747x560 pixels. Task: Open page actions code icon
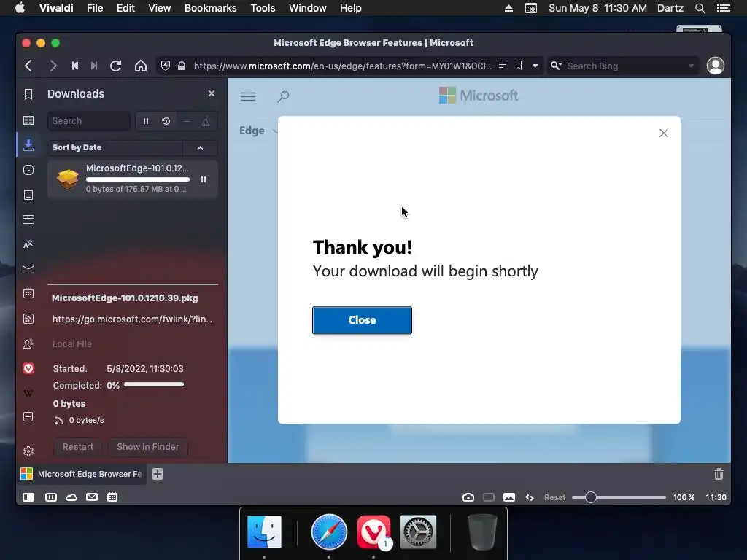pos(530,497)
